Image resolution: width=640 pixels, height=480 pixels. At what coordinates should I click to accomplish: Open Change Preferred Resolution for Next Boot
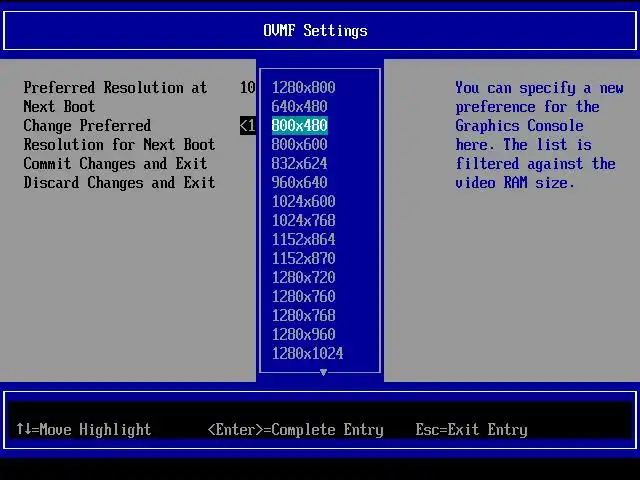point(119,135)
